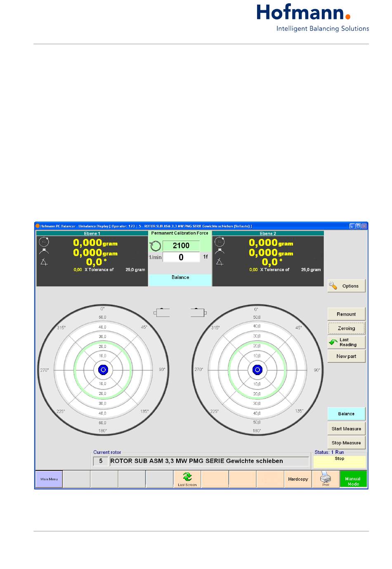Click the Print icon
The image size is (392, 569).
coord(326,479)
